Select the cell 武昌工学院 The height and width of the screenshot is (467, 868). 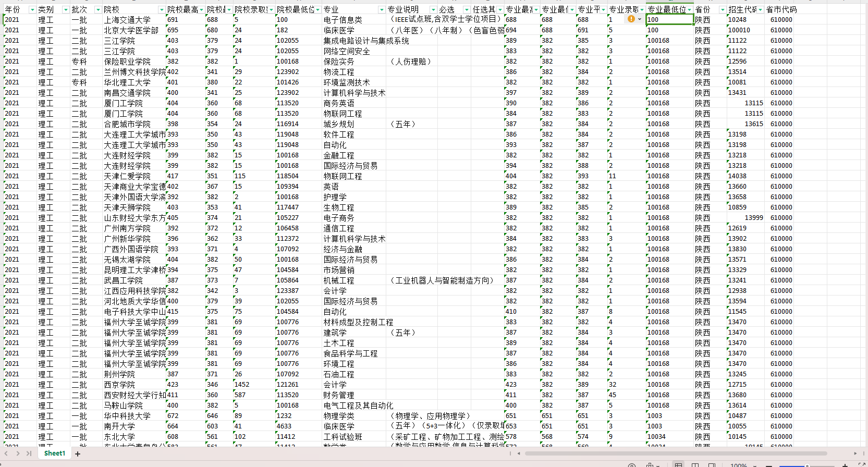point(134,280)
